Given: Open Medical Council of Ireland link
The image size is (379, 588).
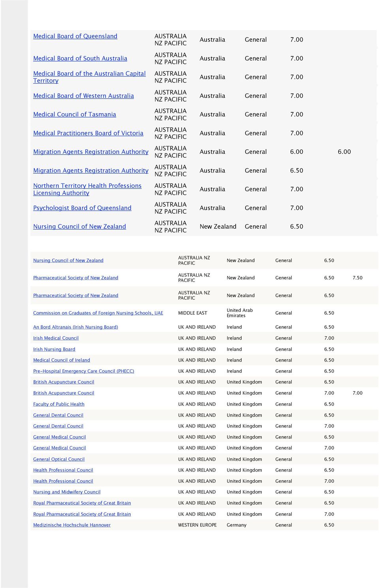Looking at the screenshot, I should coord(62,360).
